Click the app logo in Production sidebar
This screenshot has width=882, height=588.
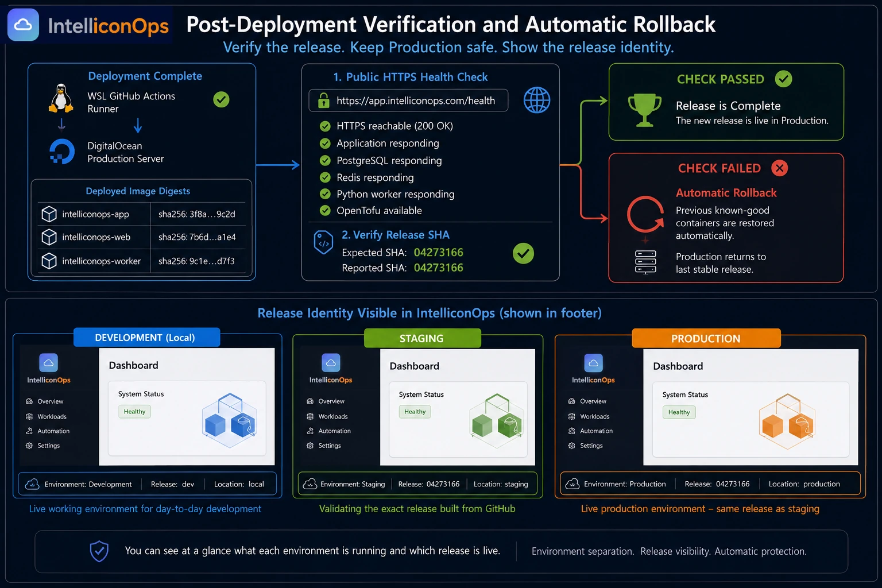click(x=593, y=363)
